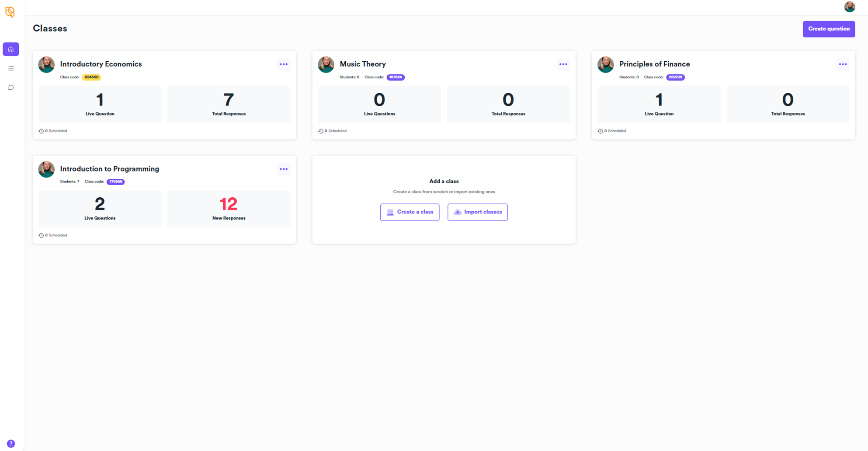Image resolution: width=868 pixels, height=451 pixels.
Task: Copy the Introductory Economics class code 824560
Action: (x=91, y=77)
